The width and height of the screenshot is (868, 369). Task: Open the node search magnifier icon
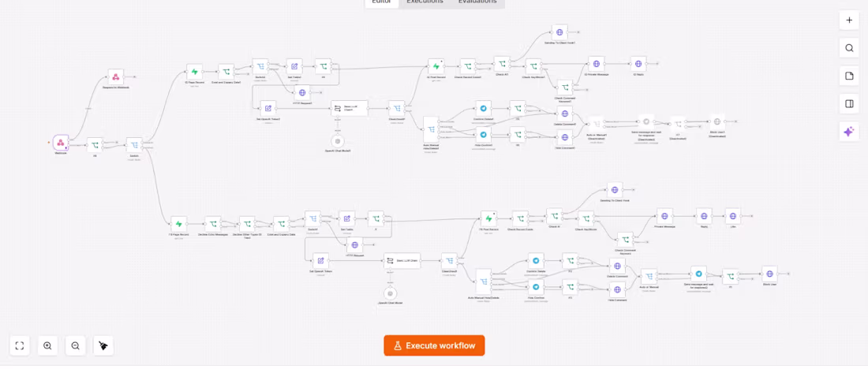click(848, 48)
